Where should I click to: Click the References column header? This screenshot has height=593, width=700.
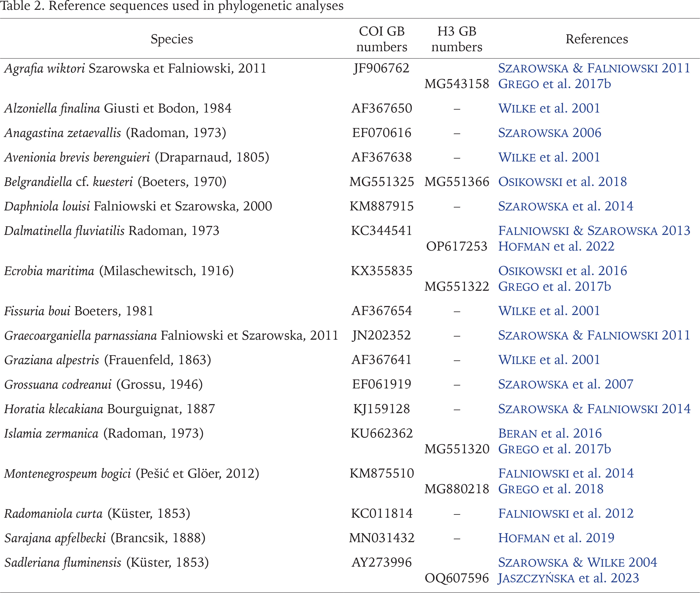(597, 39)
